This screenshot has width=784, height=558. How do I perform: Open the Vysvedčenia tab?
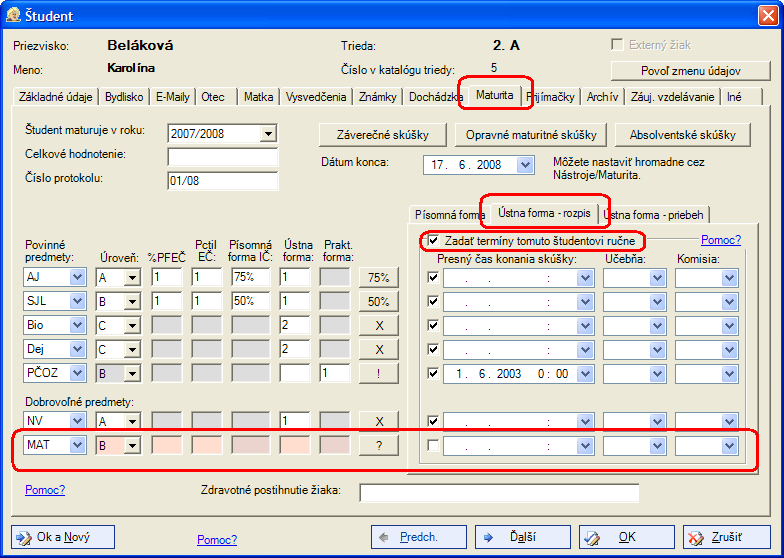316,97
